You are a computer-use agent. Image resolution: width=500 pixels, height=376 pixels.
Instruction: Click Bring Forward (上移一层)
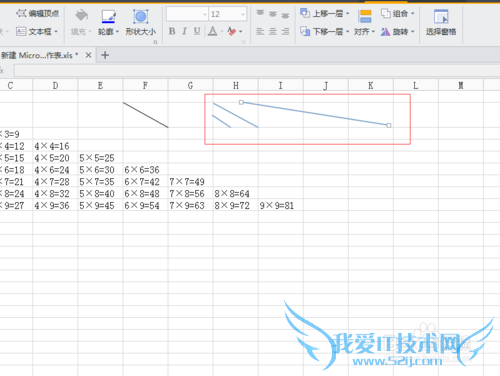pyautogui.click(x=321, y=14)
